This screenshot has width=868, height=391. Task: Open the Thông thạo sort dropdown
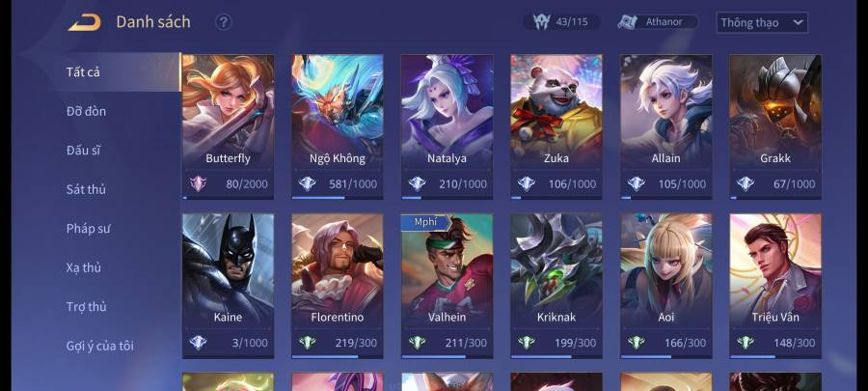coord(762,23)
